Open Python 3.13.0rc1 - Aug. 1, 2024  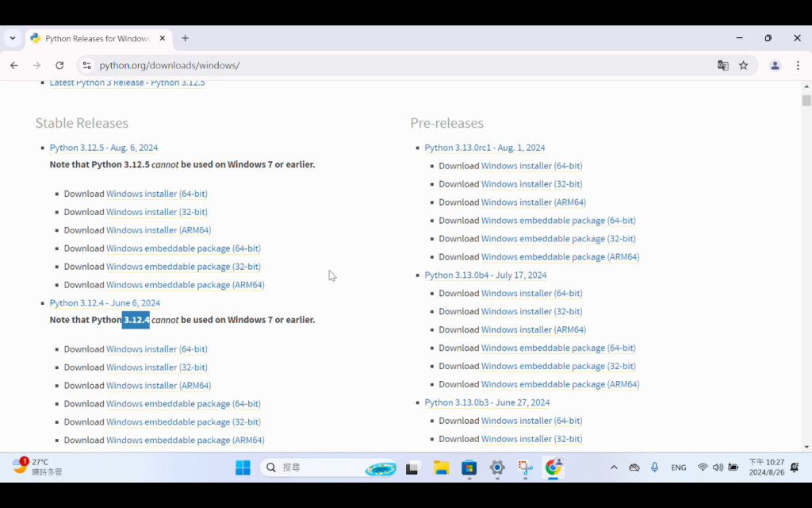485,148
